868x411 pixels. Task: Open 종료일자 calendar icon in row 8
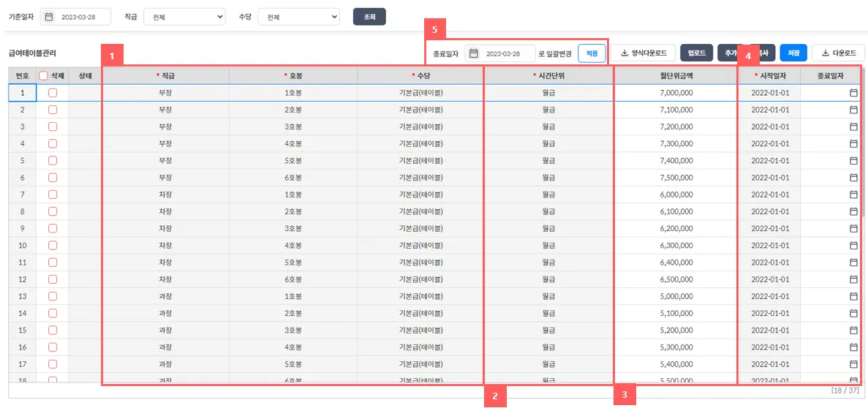[853, 211]
